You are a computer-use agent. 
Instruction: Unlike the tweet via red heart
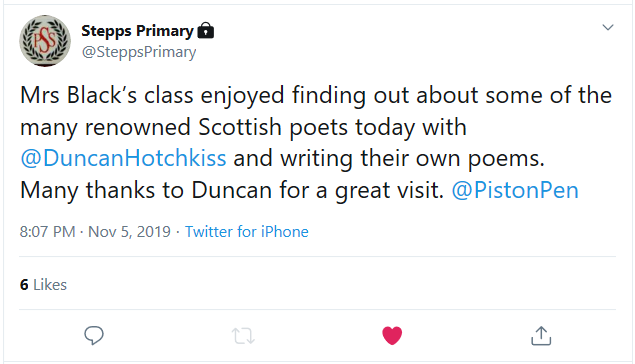pyautogui.click(x=392, y=336)
